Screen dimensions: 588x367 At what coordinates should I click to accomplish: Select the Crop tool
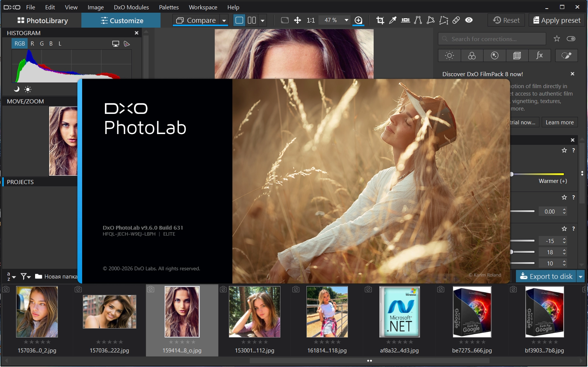[380, 20]
